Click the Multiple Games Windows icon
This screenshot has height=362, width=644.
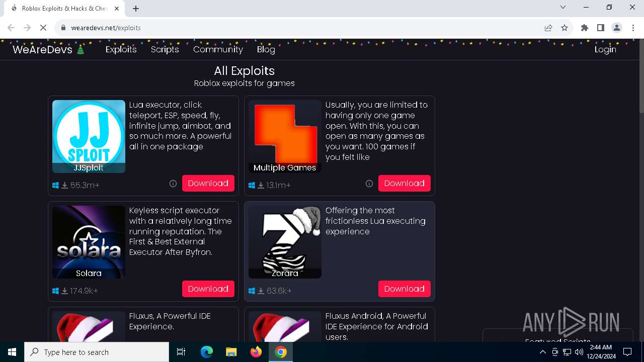point(252,186)
